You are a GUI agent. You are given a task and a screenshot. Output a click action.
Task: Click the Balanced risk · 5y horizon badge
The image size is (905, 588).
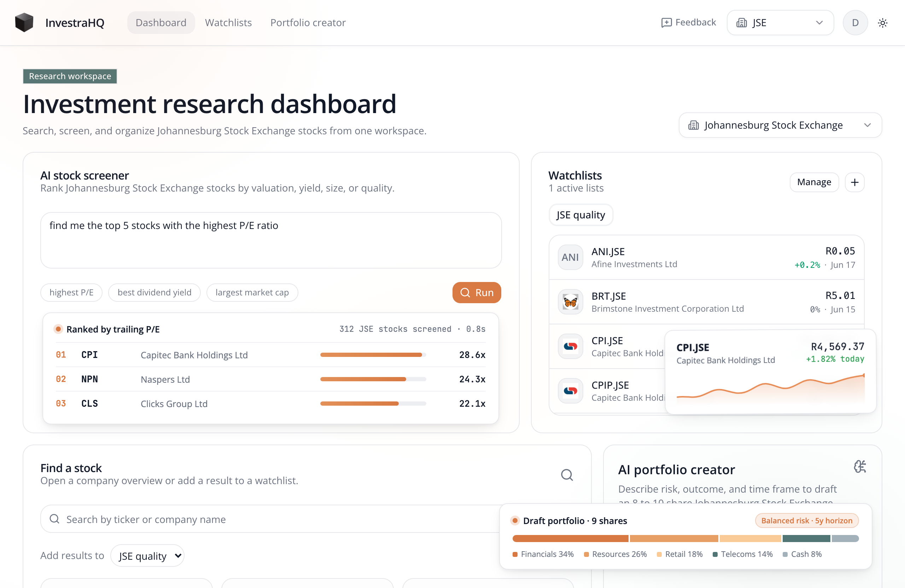pos(806,521)
